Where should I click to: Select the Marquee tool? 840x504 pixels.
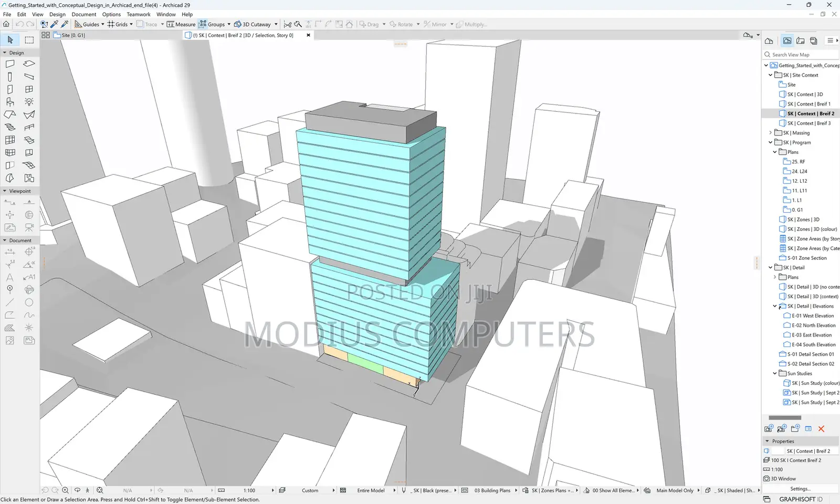tap(29, 40)
